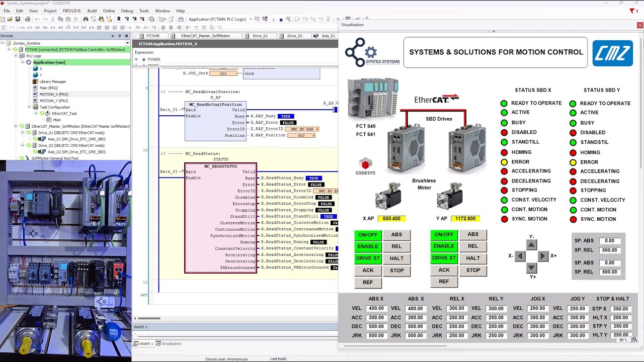This screenshot has height=362, width=644.
Task: Toggle the X axis ENABLE button
Action: point(368,246)
